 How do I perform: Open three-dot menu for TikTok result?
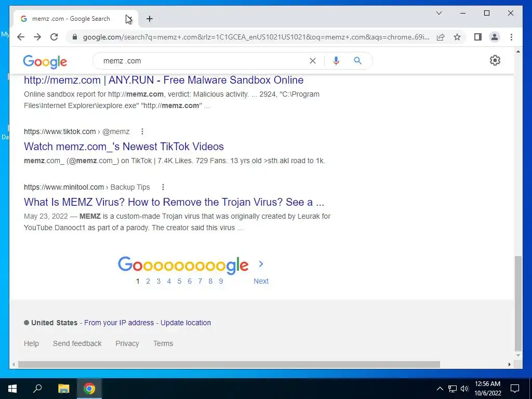[142, 131]
